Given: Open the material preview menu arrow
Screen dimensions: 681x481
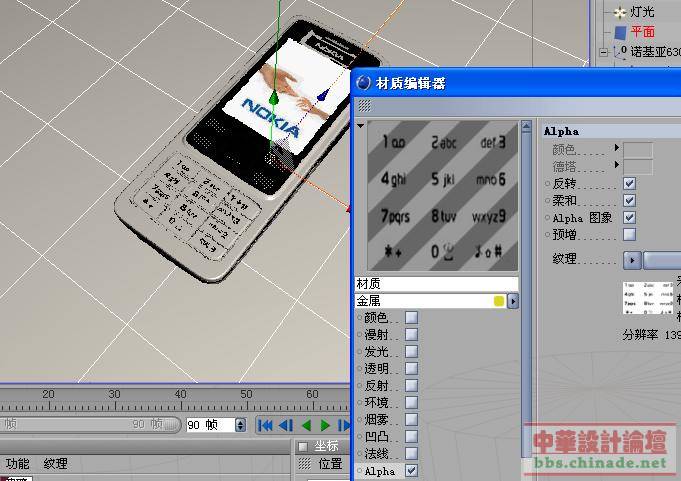Looking at the screenshot, I should click(360, 126).
